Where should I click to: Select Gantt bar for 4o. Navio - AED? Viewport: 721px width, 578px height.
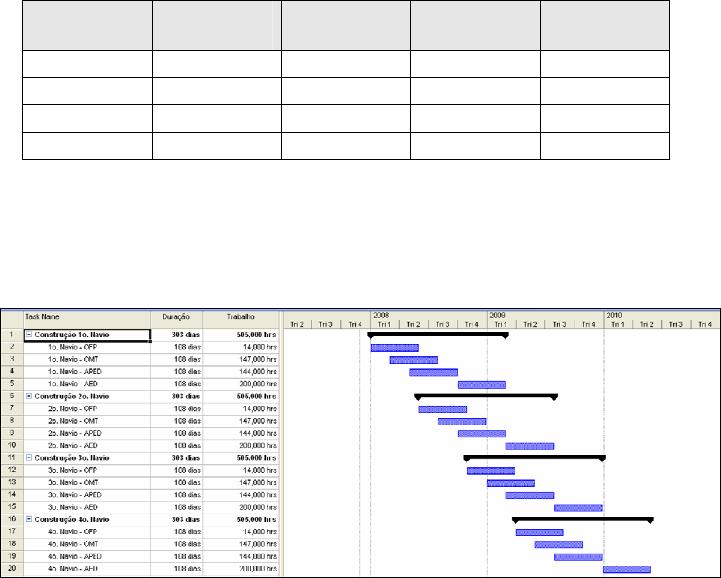[626, 568]
